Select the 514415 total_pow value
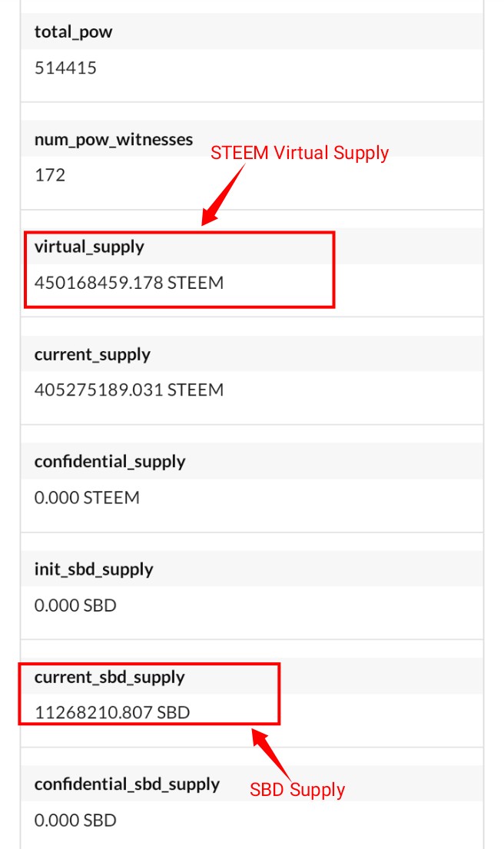The height and width of the screenshot is (849, 504). click(x=66, y=68)
